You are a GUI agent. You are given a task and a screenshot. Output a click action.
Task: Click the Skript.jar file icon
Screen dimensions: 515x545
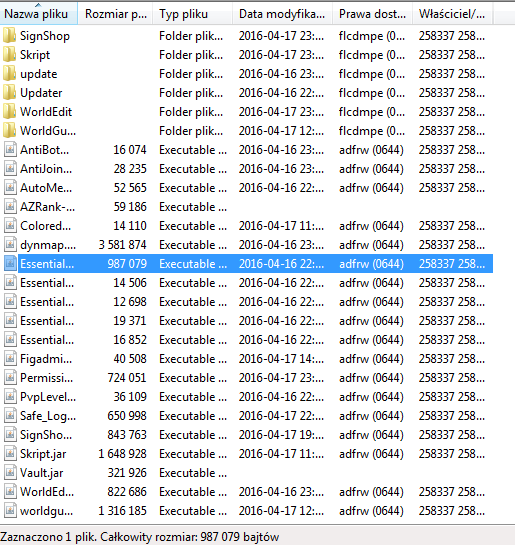pyautogui.click(x=10, y=454)
